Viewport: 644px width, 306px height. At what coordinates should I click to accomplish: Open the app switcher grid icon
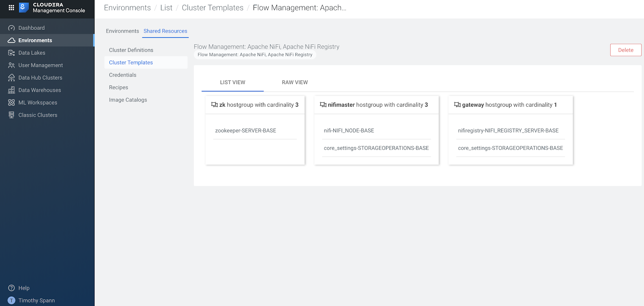[x=11, y=7]
